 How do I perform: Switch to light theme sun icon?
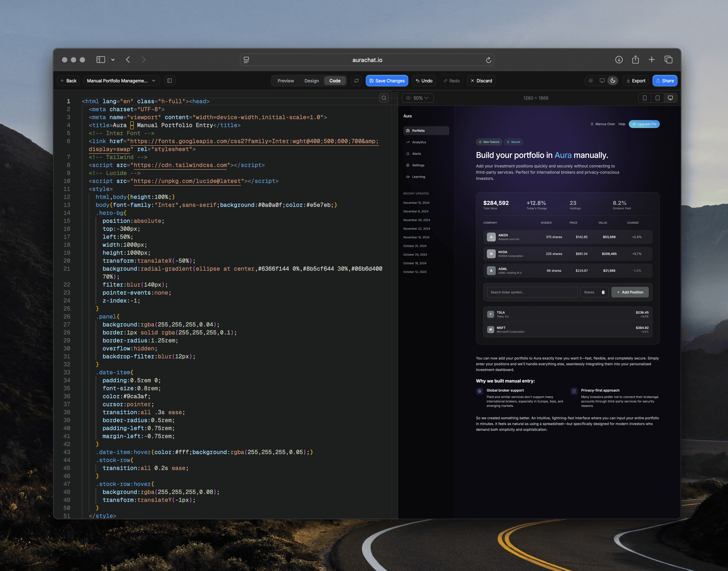point(591,81)
